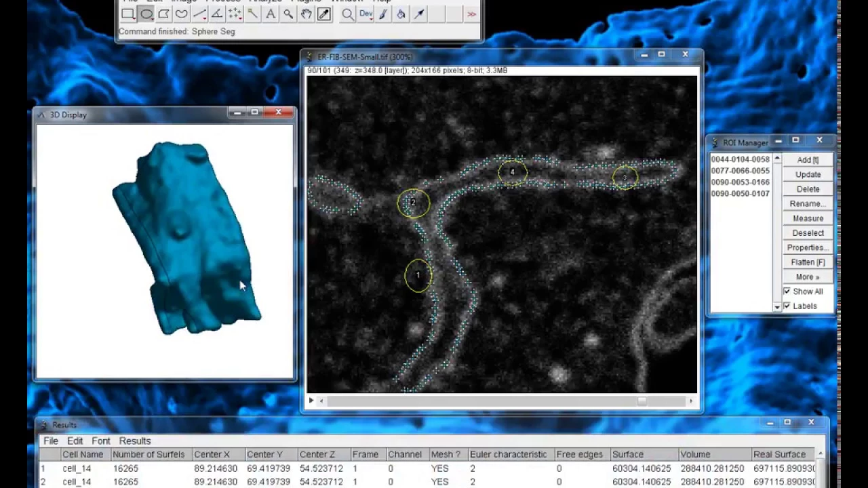The image size is (868, 488).
Task: Open the Dev developer menu tool
Action: (366, 14)
